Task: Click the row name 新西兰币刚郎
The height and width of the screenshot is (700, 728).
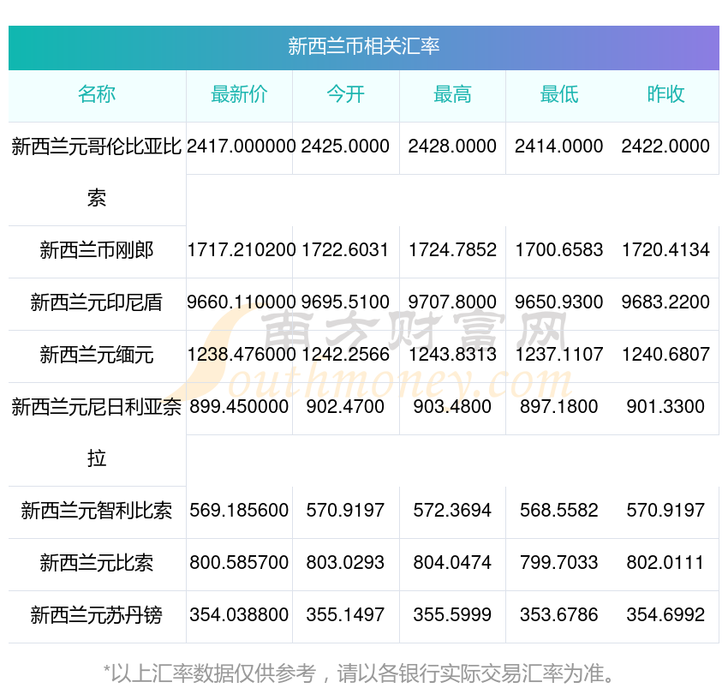Action: coord(97,250)
